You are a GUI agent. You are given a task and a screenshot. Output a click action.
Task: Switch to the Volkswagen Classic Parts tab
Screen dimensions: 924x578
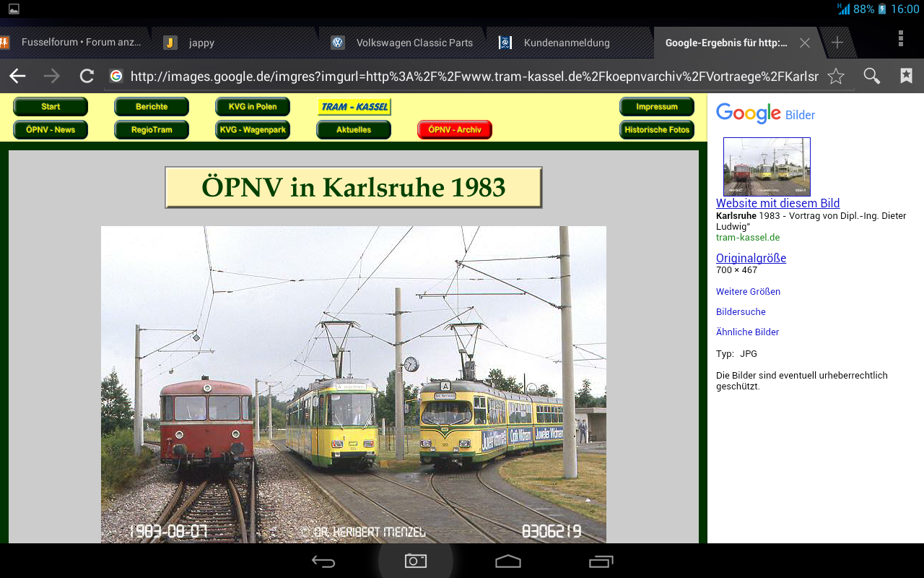(414, 43)
